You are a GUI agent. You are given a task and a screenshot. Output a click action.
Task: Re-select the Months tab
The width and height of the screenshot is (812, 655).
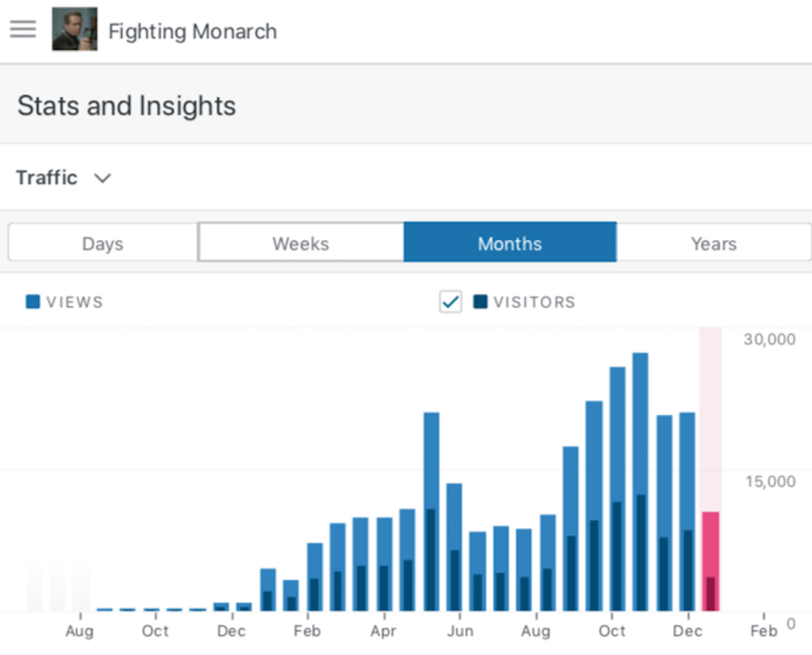pyautogui.click(x=510, y=243)
